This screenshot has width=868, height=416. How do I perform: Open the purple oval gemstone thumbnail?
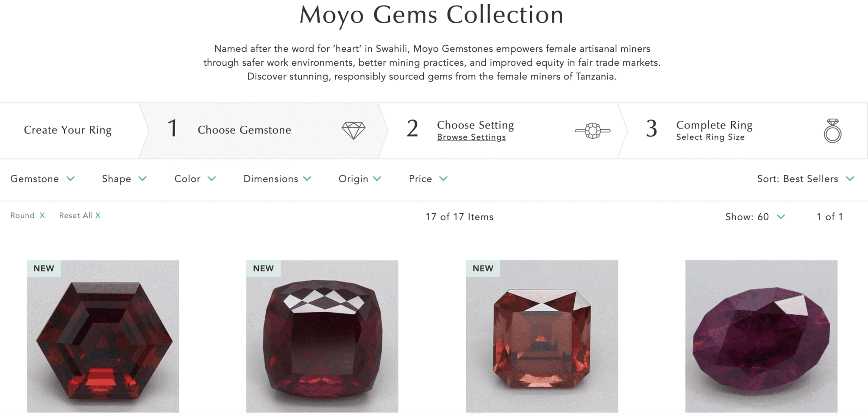761,336
